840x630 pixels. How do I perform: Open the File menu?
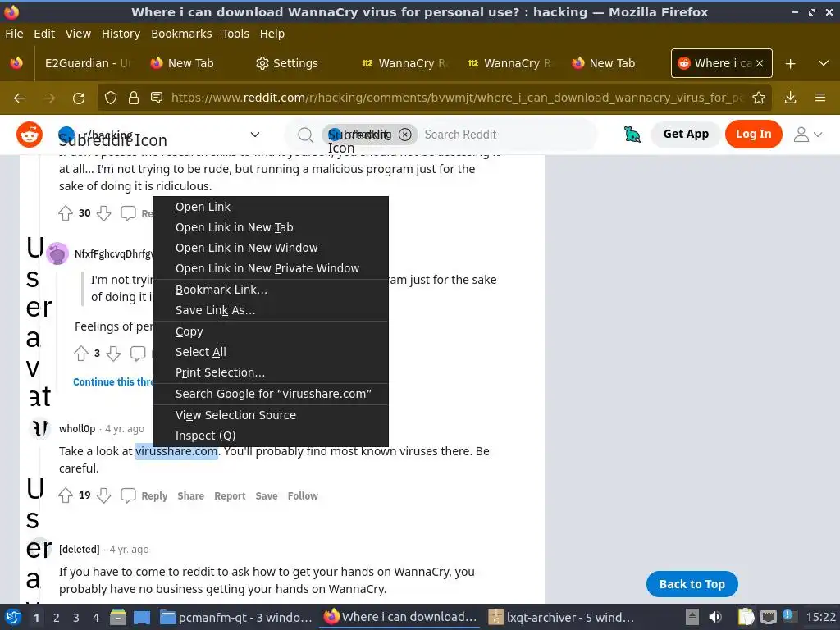[14, 34]
